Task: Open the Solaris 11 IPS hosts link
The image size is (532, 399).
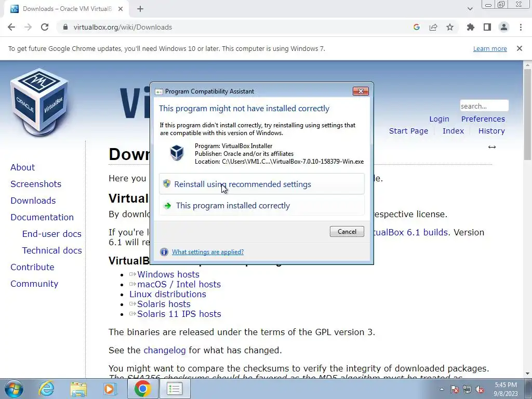Action: 179,313
